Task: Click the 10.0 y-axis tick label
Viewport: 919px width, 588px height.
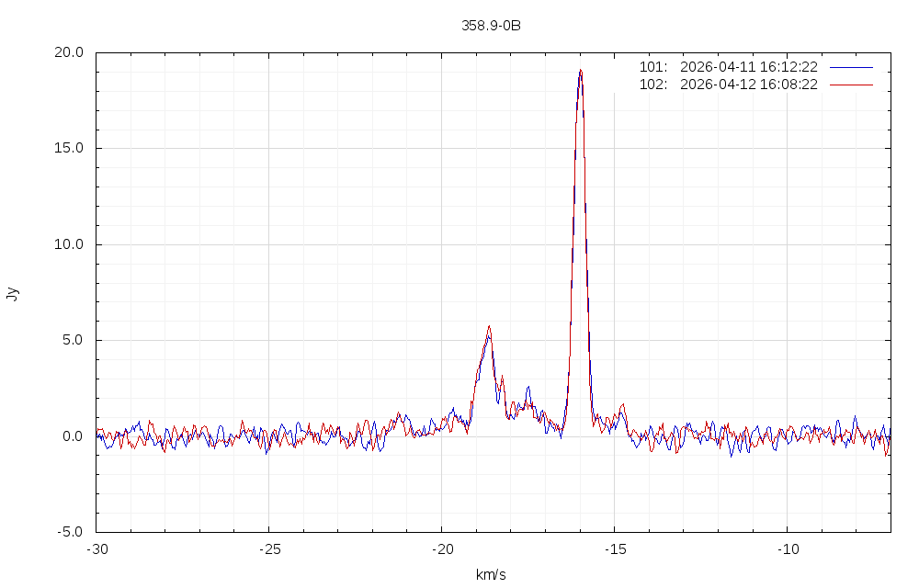Action: point(68,244)
